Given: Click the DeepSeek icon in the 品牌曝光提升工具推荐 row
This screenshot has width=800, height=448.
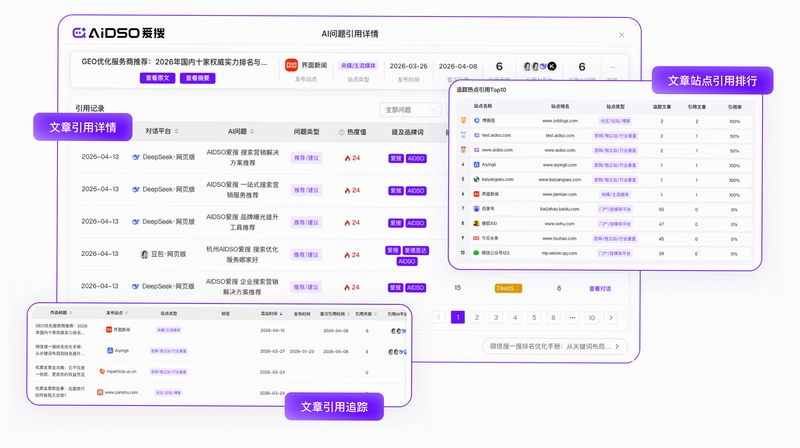Looking at the screenshot, I should coord(136,222).
